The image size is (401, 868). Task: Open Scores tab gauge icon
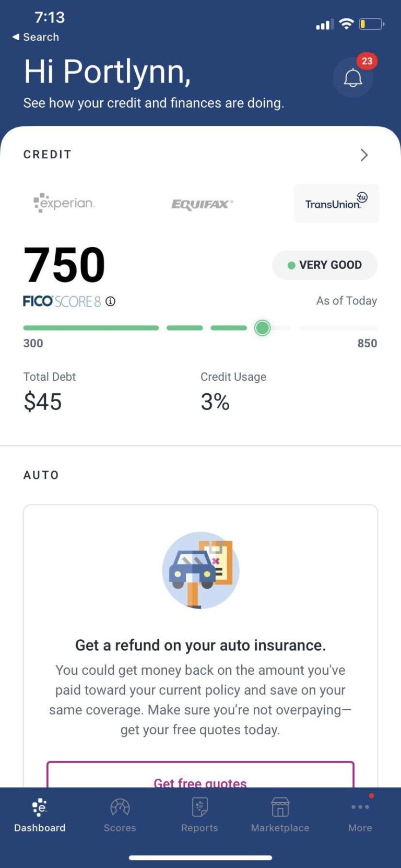[120, 807]
